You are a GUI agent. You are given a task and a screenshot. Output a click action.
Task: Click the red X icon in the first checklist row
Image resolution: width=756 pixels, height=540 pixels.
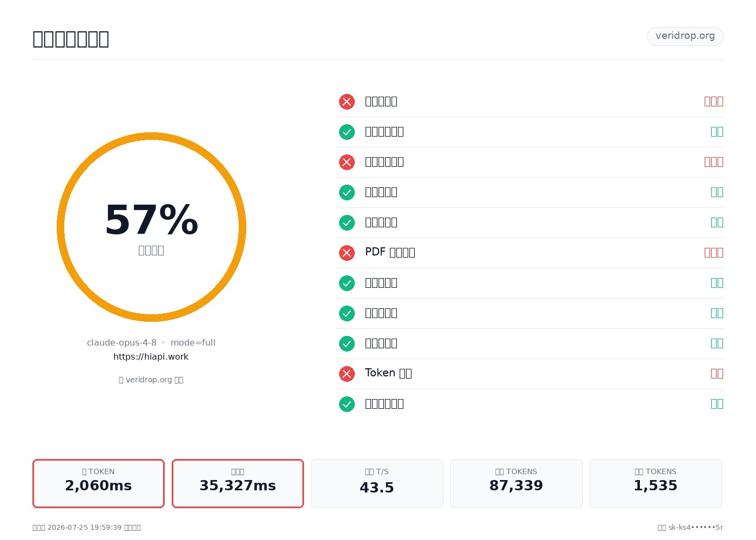(347, 102)
